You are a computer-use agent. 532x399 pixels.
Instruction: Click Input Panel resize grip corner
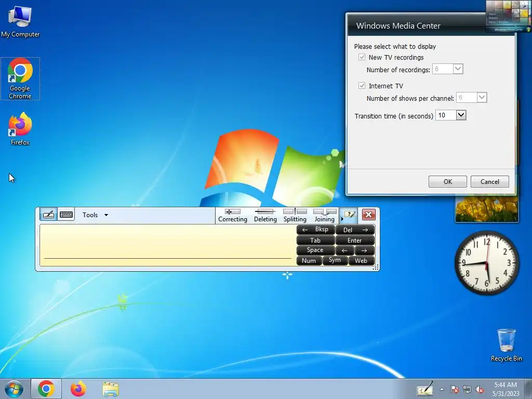tap(376, 268)
